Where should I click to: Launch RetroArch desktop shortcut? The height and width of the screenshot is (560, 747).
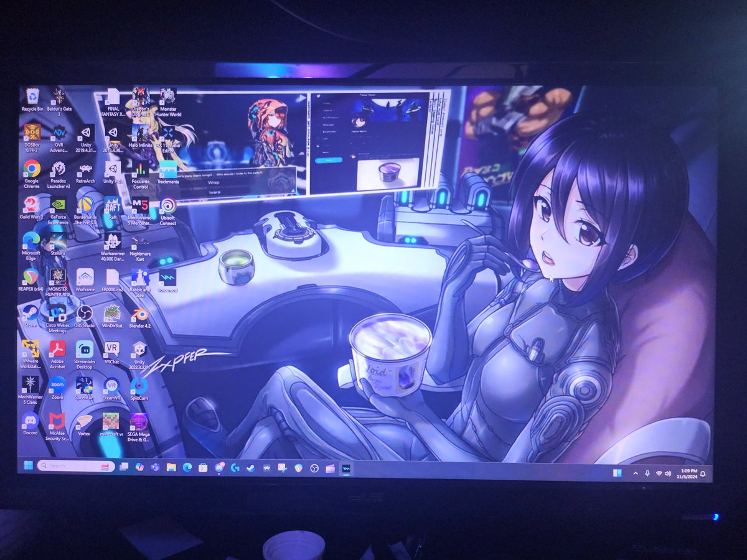point(86,173)
